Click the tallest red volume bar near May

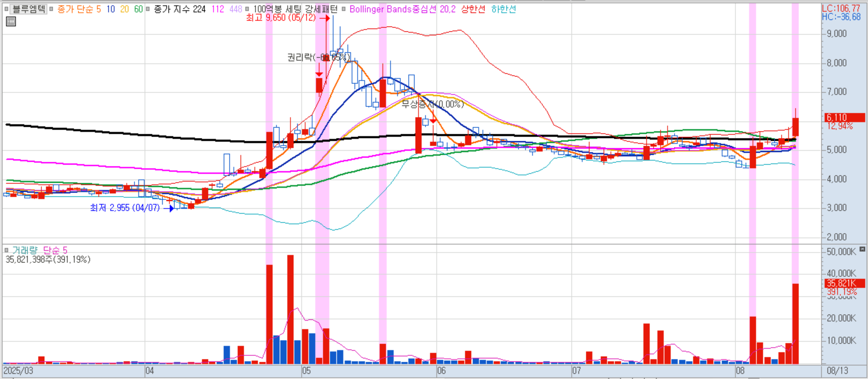click(x=290, y=310)
